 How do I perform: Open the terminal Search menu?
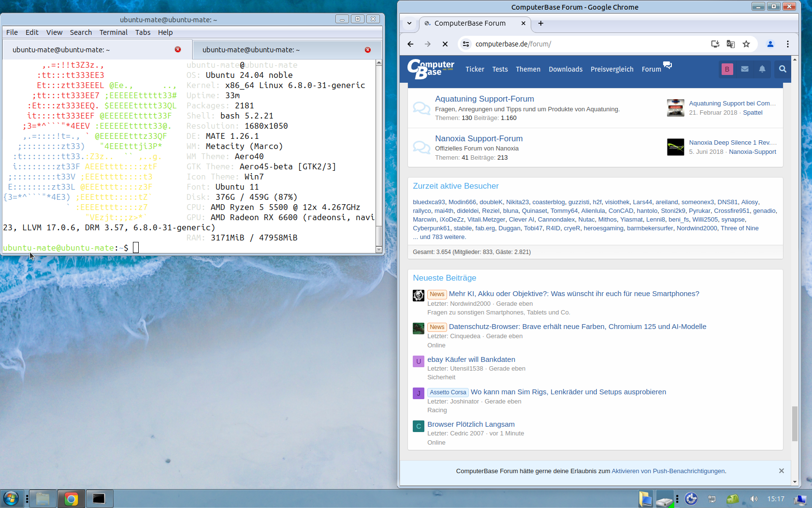pos(81,32)
